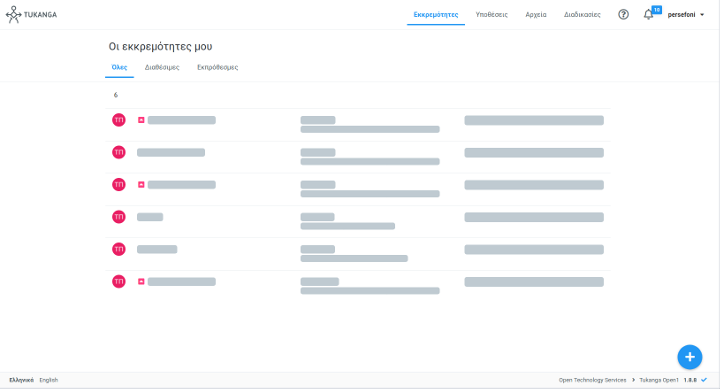Click the ΤΠ avatar in the second list row
The height and width of the screenshot is (389, 720).
tap(119, 152)
